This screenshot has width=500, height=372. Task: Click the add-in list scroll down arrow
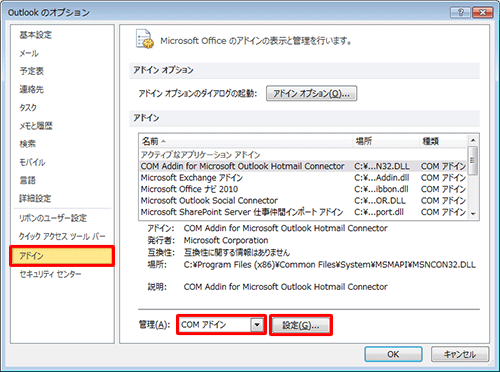(x=473, y=214)
